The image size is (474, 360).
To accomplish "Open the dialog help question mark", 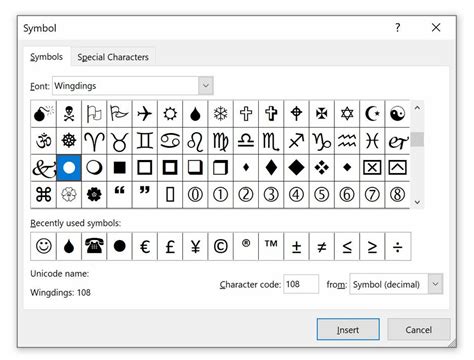I will click(397, 28).
